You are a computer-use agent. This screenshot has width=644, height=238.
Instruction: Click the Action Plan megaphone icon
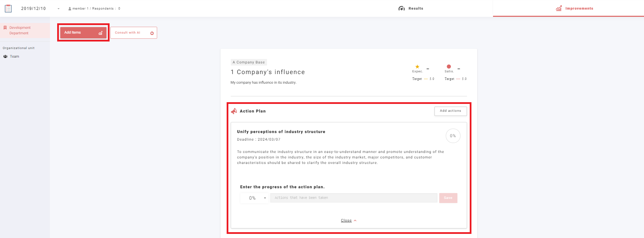tap(234, 111)
